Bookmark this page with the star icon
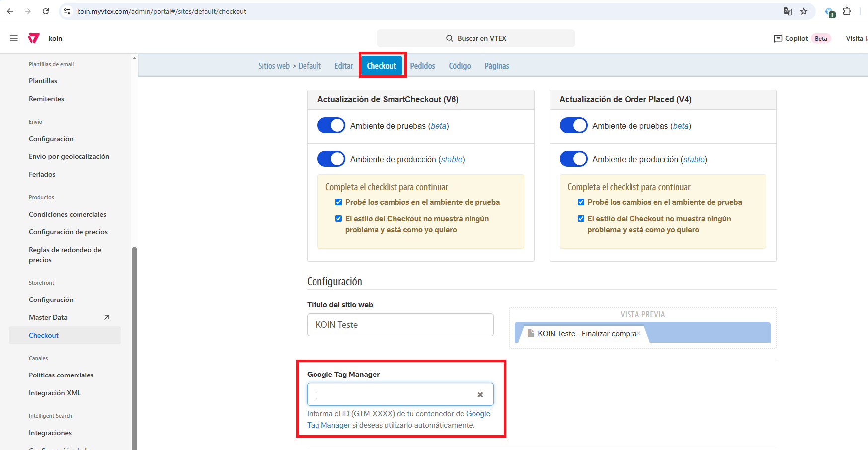This screenshot has width=868, height=450. tap(804, 11)
